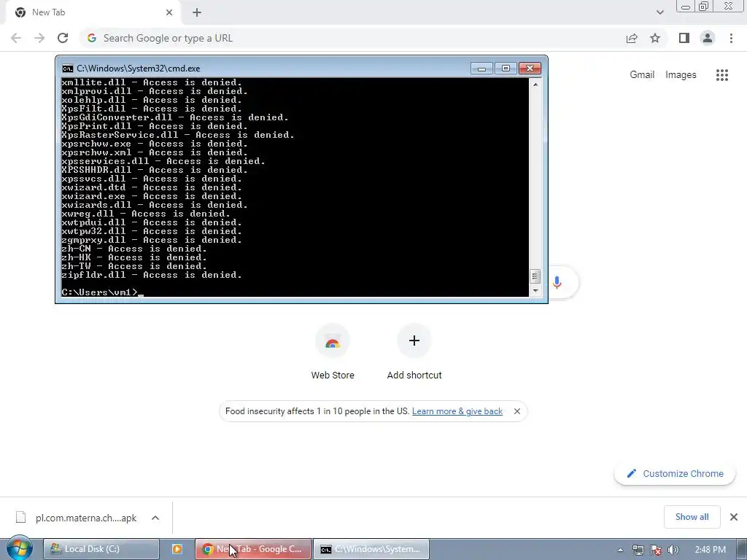Open the Gmail link
The image size is (747, 560).
coord(642,75)
